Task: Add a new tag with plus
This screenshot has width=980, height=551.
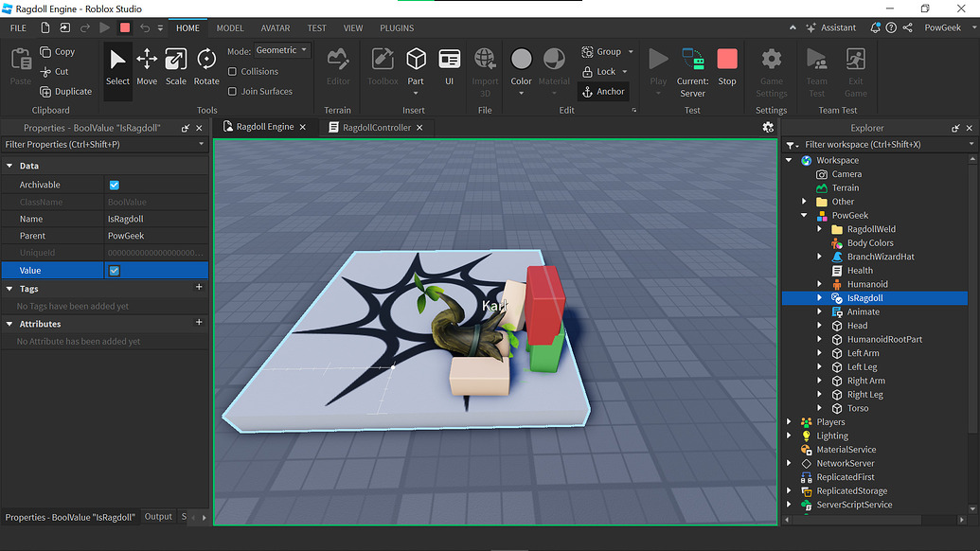Action: pos(199,288)
